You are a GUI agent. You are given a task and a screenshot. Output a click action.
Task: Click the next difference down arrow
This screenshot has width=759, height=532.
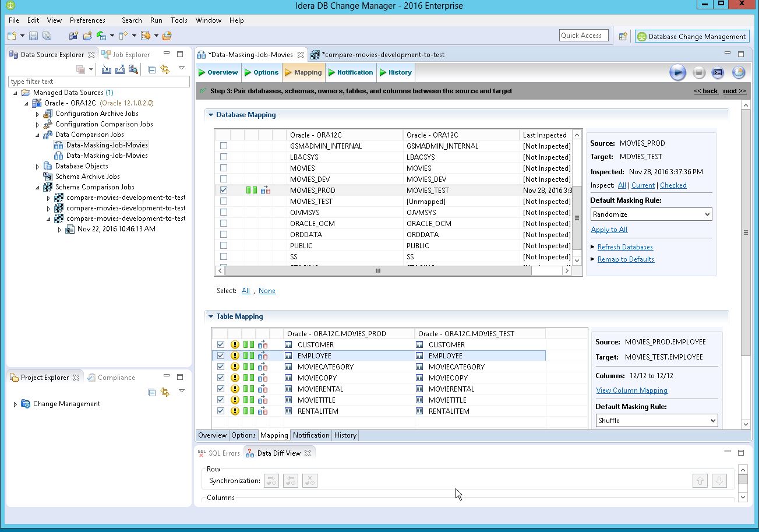pos(719,481)
